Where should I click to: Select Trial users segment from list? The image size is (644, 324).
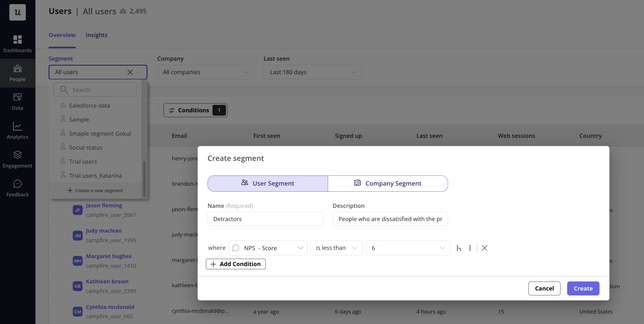83,161
